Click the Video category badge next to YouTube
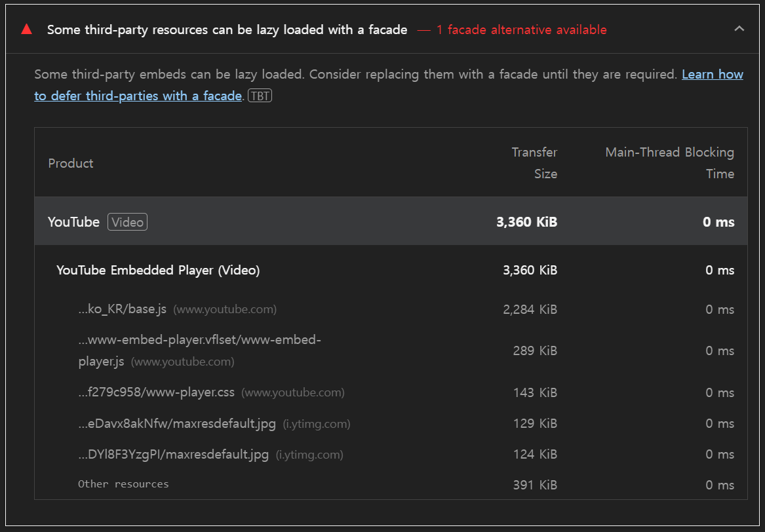 [127, 222]
